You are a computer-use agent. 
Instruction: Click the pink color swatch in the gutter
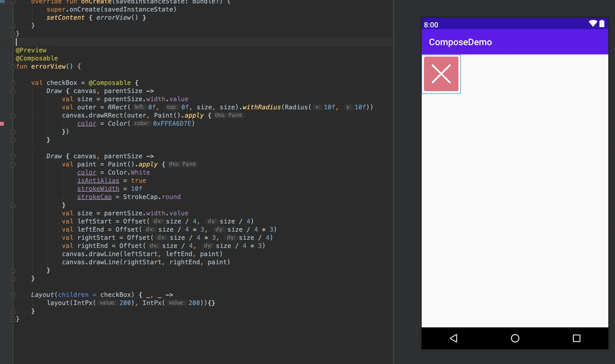(x=2, y=124)
